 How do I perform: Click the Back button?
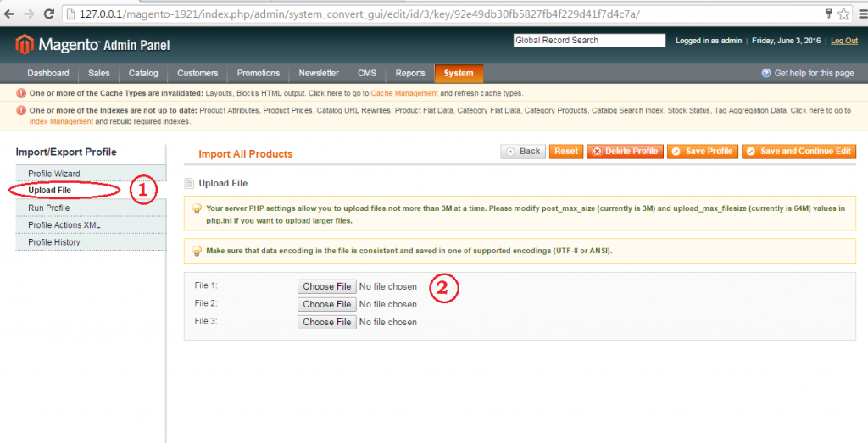point(523,152)
